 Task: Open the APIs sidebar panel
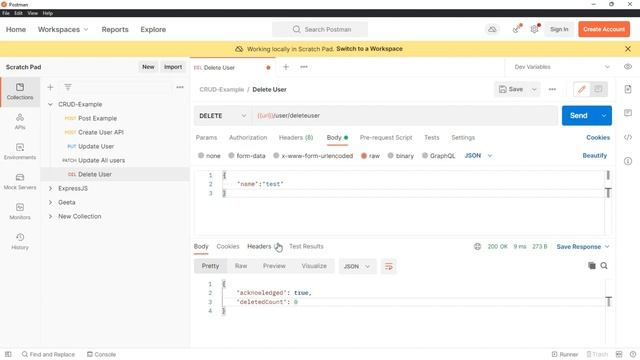(x=20, y=122)
